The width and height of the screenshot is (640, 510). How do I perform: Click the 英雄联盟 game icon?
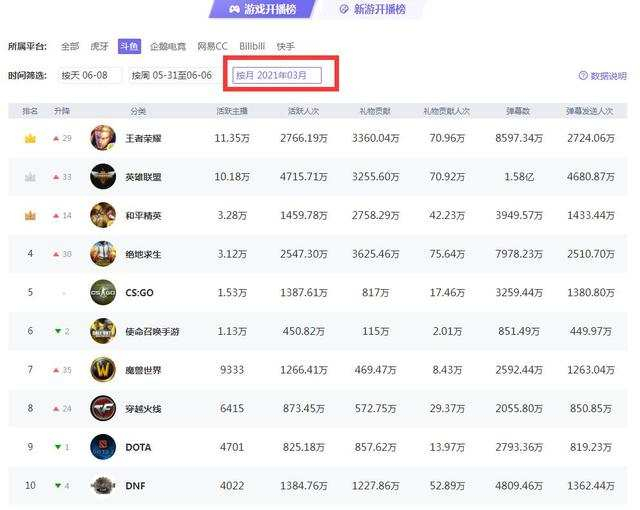(103, 177)
